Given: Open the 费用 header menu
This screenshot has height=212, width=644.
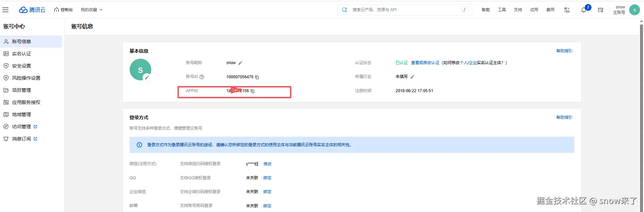Looking at the screenshot, I should coord(550,10).
